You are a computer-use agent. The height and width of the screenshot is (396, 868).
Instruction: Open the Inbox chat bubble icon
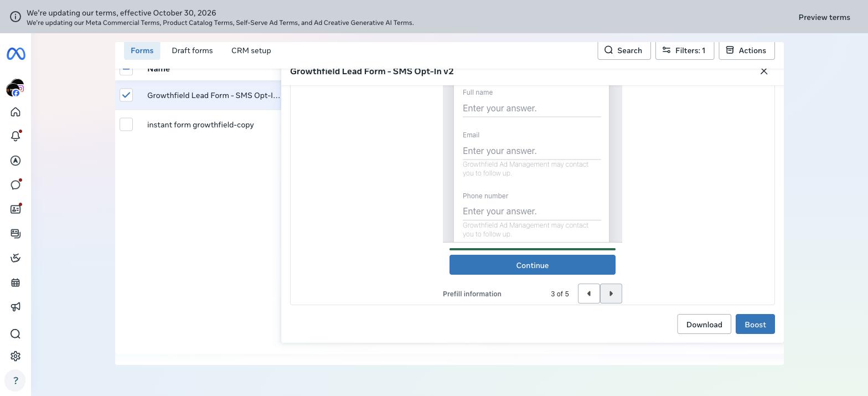[x=15, y=185]
